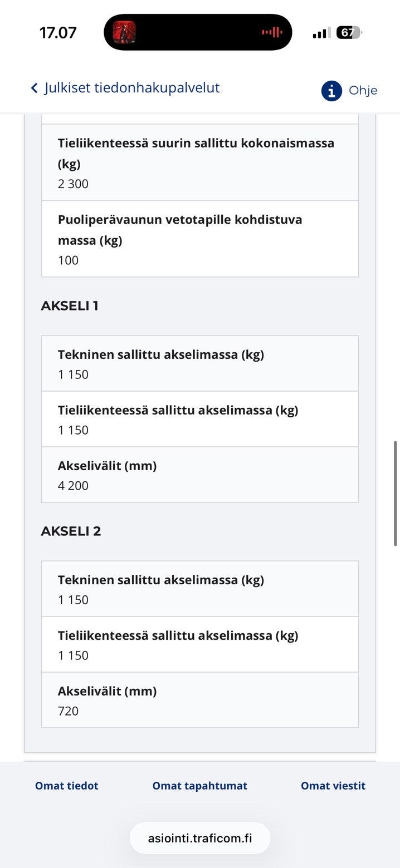Tap the battery level indicator
The image size is (400, 868).
[x=348, y=33]
